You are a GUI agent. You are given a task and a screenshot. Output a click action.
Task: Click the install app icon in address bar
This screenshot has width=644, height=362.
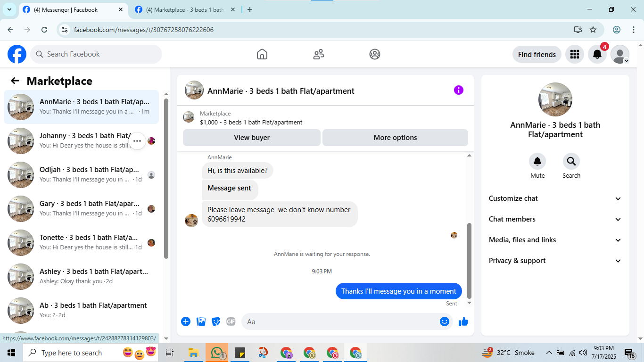(x=578, y=30)
